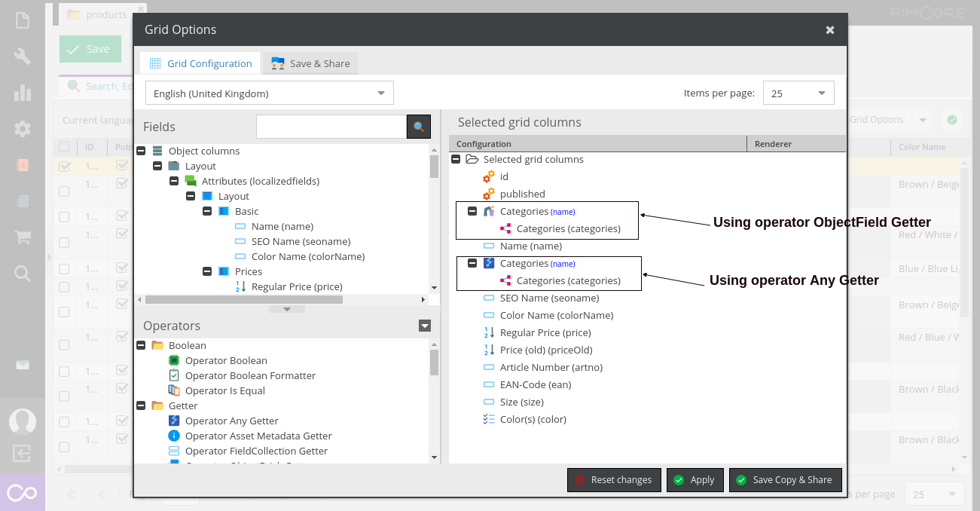This screenshot has height=511, width=980.
Task: Collapse Fields panel via splitter arrow
Action: point(287,309)
